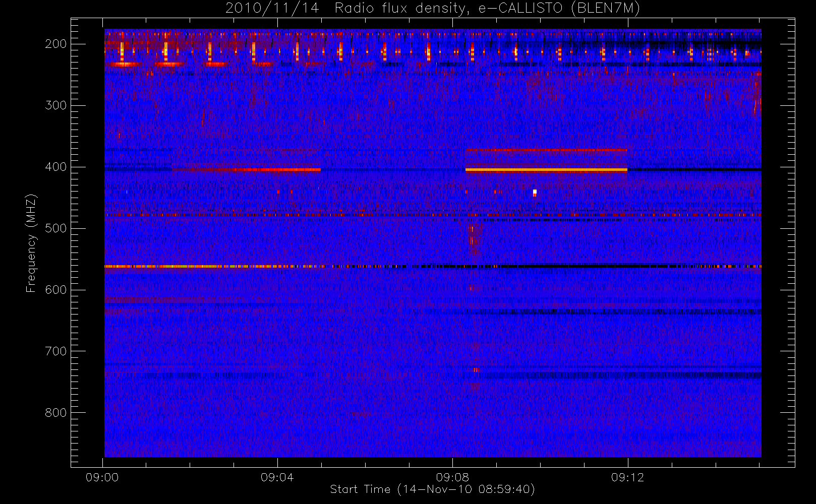Click the 400 frequency tick label
Image resolution: width=816 pixels, height=504 pixels.
coord(56,167)
